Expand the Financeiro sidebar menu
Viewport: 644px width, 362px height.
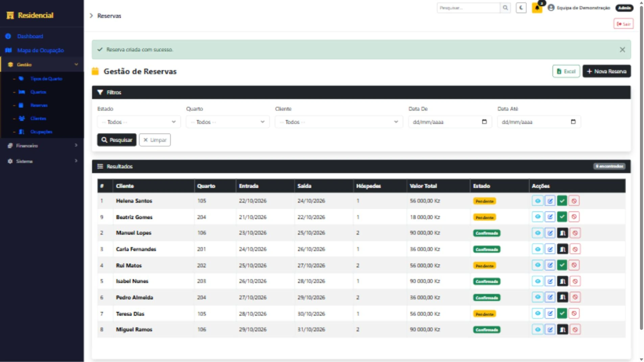[x=42, y=146]
